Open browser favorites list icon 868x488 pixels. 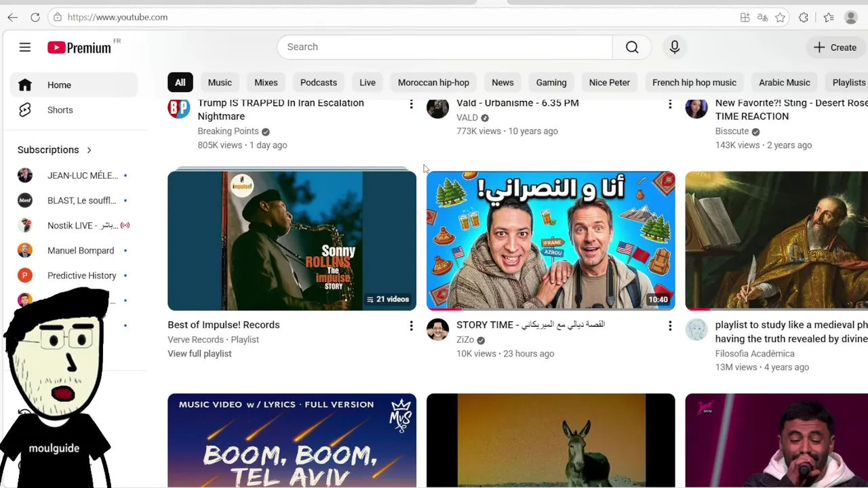pos(829,18)
